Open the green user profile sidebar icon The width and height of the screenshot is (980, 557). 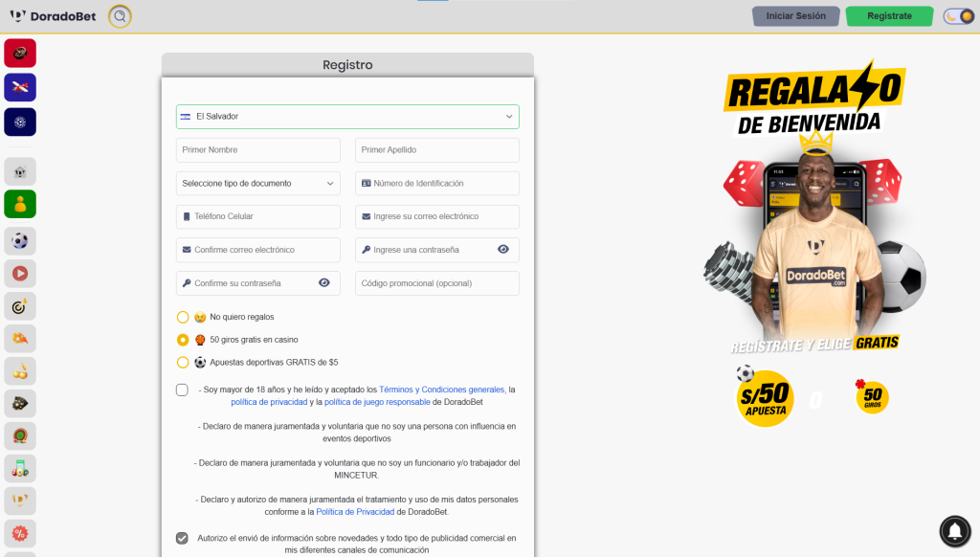[x=20, y=204]
